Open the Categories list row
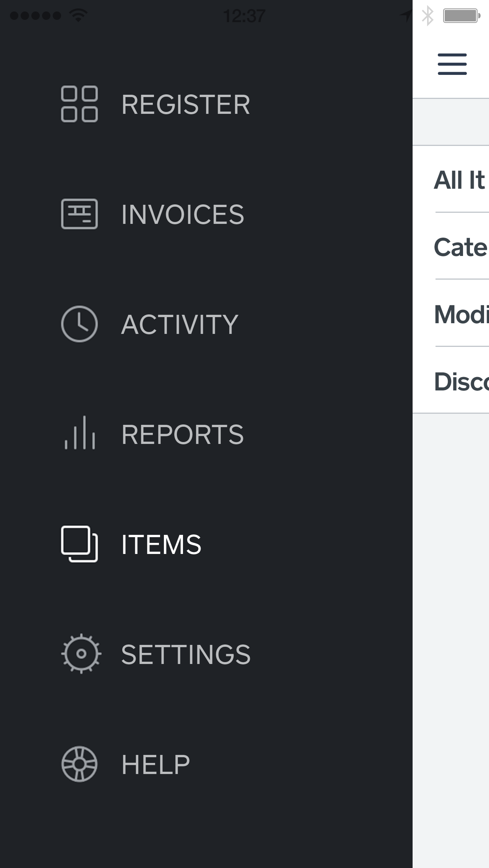Image resolution: width=489 pixels, height=868 pixels. tap(451, 246)
